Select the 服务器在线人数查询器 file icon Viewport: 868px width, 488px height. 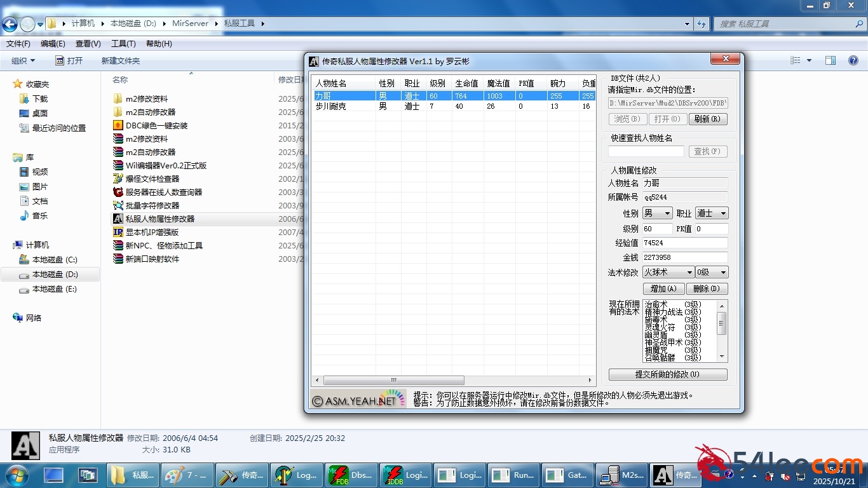pyautogui.click(x=118, y=192)
